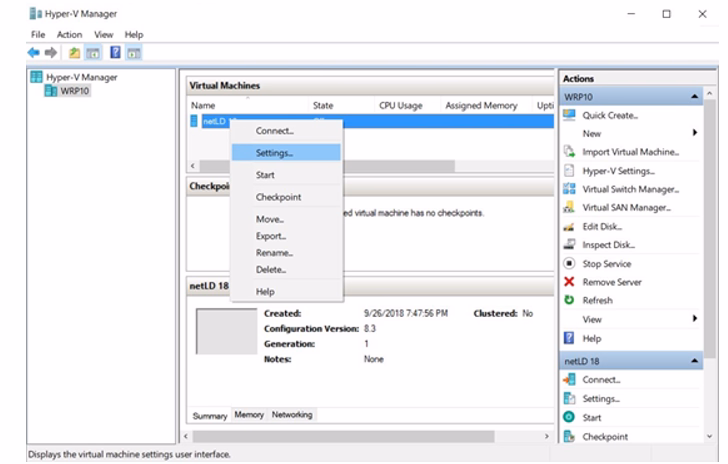Click the netLD virtual machine row icon
Screen dimensions: 728x464
click(x=194, y=121)
